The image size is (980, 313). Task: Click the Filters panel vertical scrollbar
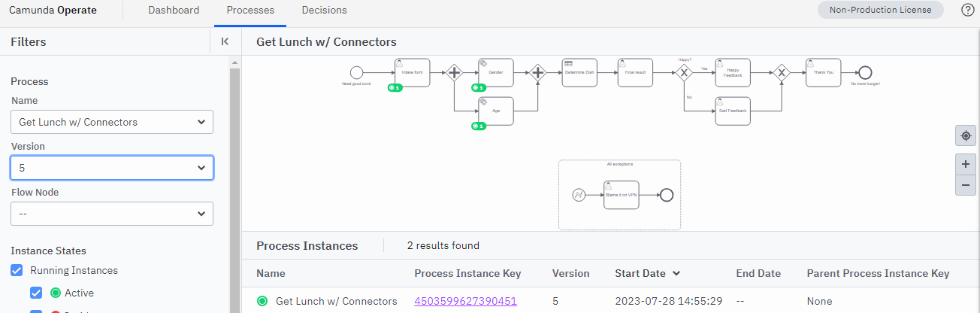(234, 188)
